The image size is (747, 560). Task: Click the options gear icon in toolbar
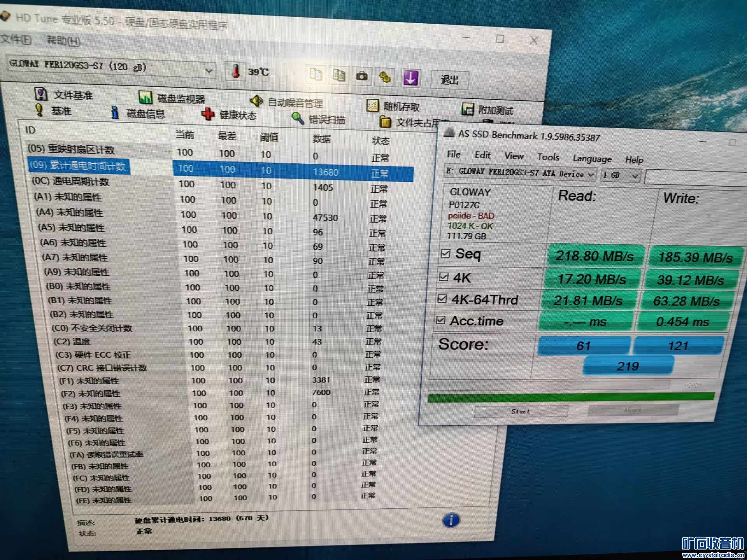point(385,77)
